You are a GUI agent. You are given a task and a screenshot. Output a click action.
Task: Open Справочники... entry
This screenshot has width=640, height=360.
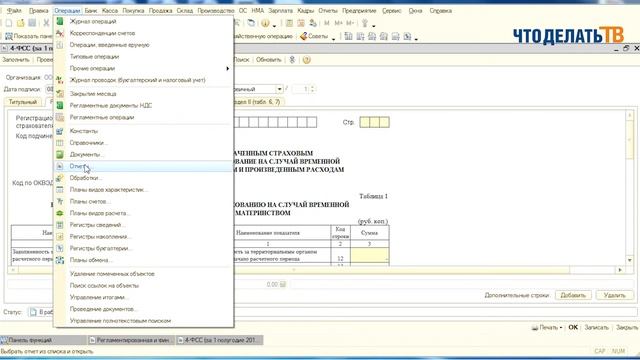click(x=88, y=143)
